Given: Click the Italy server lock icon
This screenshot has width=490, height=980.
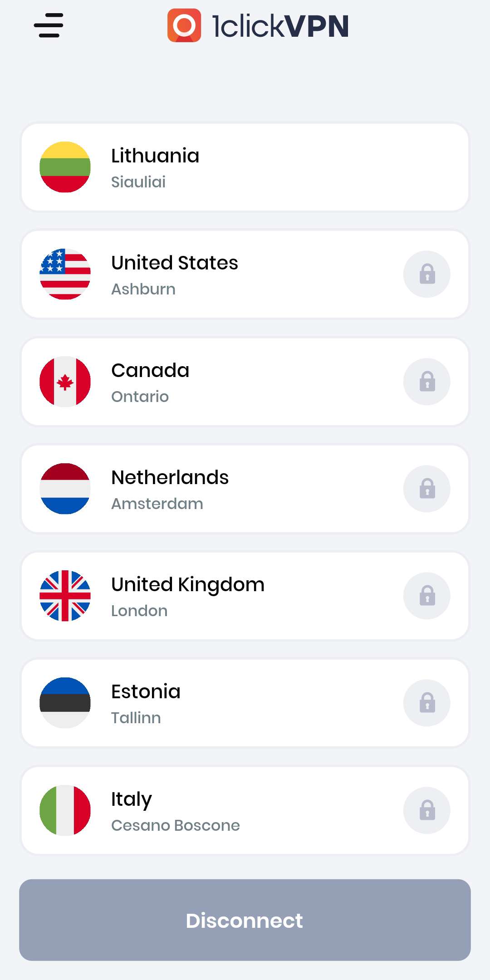Looking at the screenshot, I should point(426,810).
